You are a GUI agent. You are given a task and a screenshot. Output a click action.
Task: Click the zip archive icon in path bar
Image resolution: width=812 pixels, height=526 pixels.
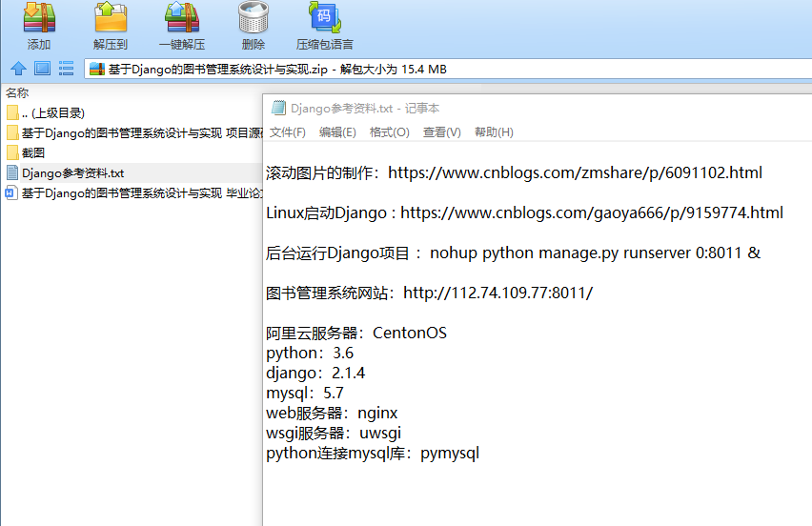pos(97,69)
